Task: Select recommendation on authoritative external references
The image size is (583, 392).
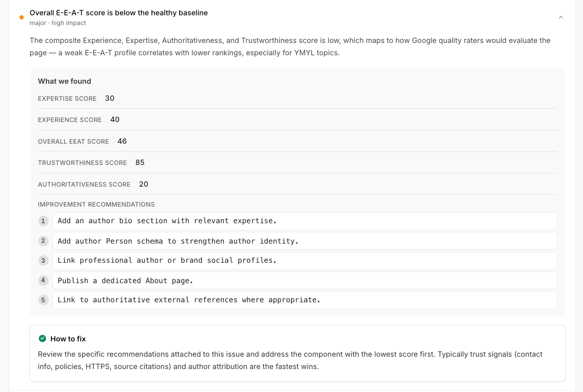Action: tap(305, 300)
